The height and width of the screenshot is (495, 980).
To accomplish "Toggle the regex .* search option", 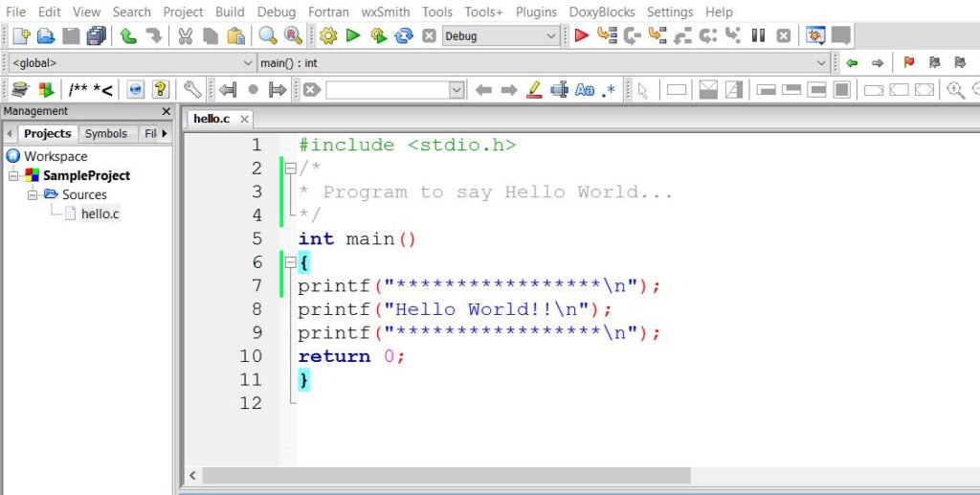I will tap(609, 90).
